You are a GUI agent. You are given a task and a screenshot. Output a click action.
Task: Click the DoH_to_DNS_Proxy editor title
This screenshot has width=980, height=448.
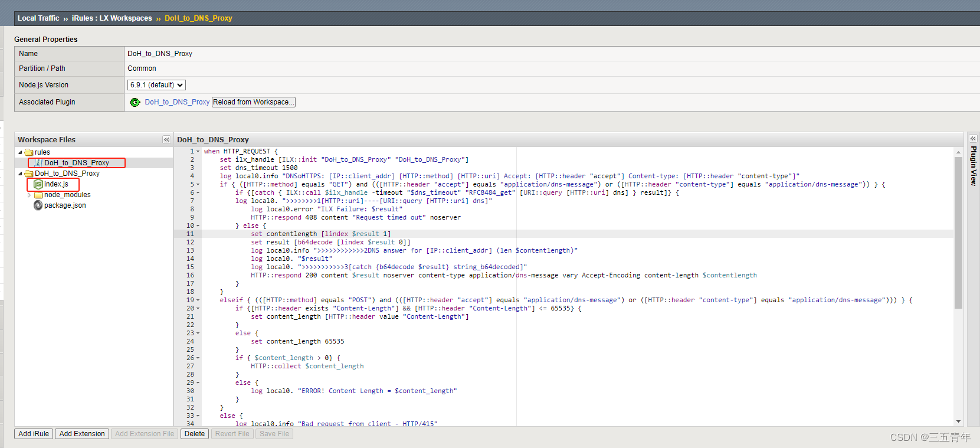coord(213,140)
